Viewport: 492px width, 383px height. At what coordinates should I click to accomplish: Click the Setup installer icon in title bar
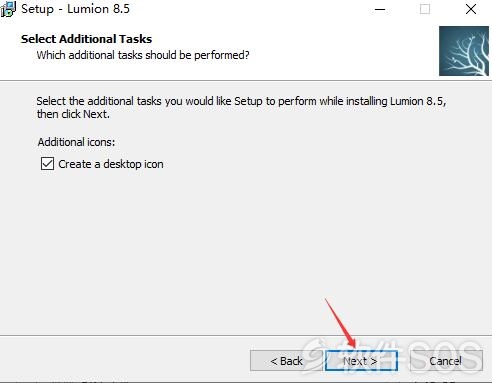pyautogui.click(x=8, y=9)
